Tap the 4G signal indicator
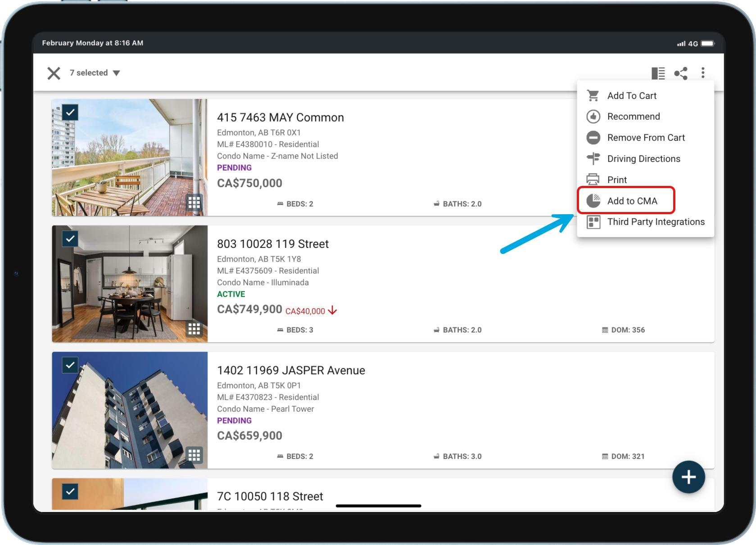This screenshot has width=756, height=545. click(x=688, y=44)
